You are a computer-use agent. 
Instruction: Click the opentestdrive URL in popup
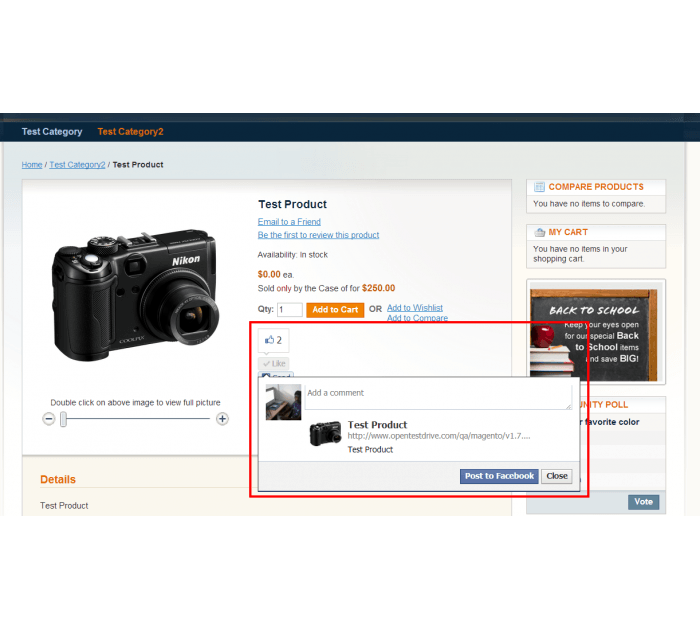[x=439, y=436]
